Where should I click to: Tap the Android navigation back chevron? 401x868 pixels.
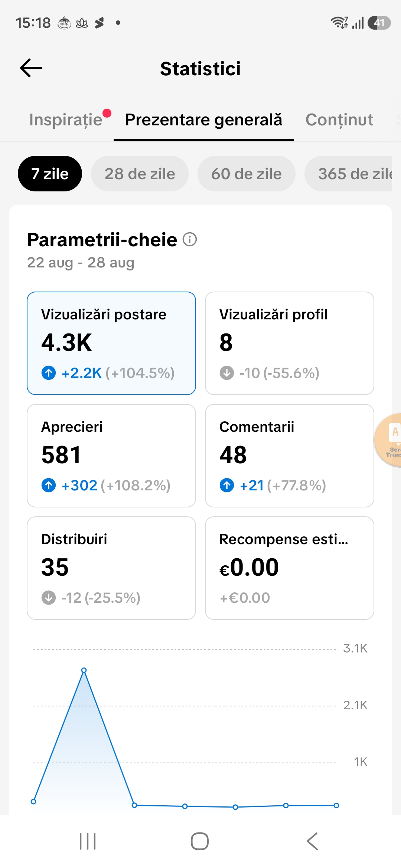pyautogui.click(x=312, y=841)
